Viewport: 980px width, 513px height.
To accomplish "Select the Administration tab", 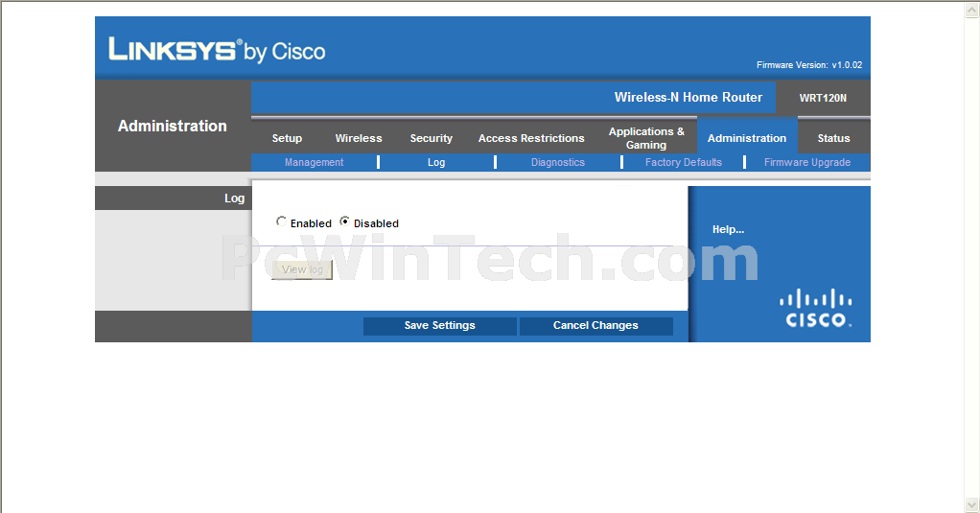I will [747, 138].
